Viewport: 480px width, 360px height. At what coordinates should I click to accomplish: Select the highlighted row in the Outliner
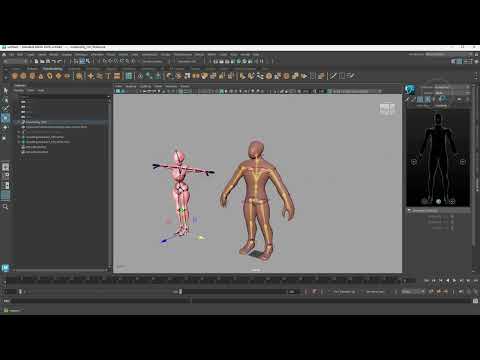[x=62, y=122]
